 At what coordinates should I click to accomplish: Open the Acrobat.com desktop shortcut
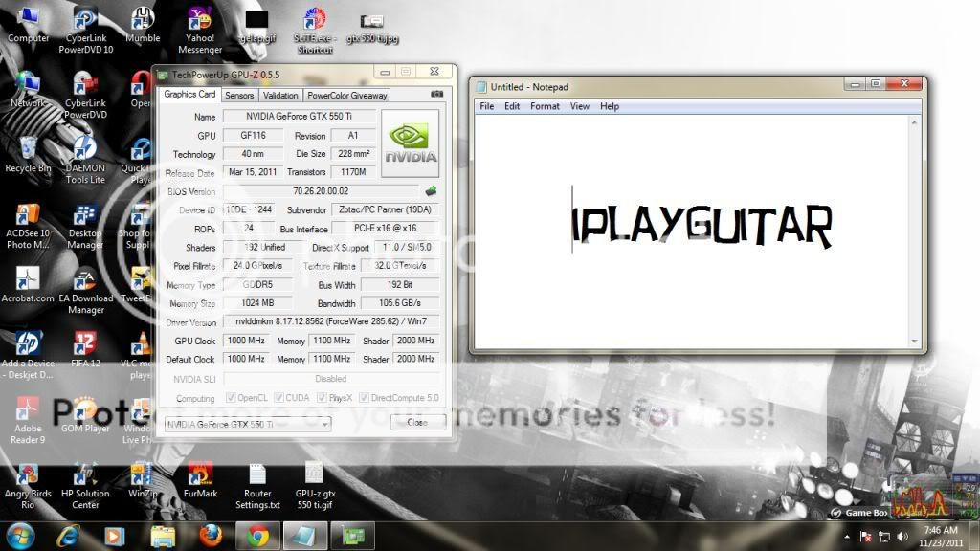point(28,285)
